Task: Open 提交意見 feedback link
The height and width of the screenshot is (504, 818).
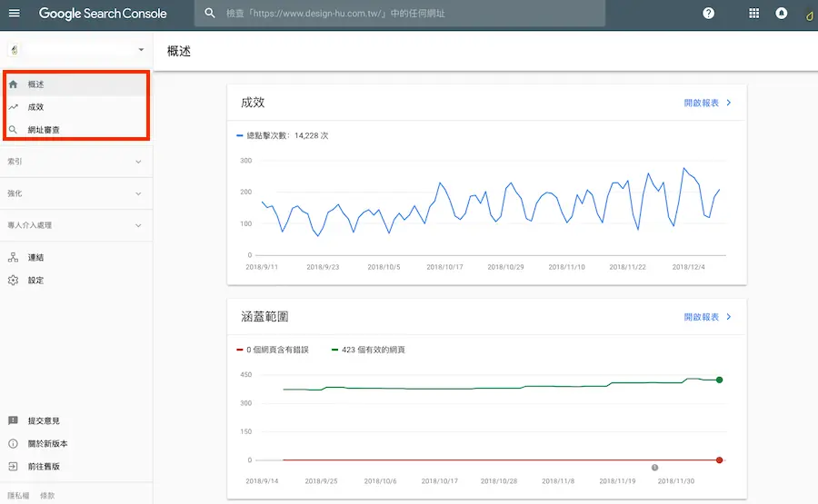Action: tap(44, 420)
